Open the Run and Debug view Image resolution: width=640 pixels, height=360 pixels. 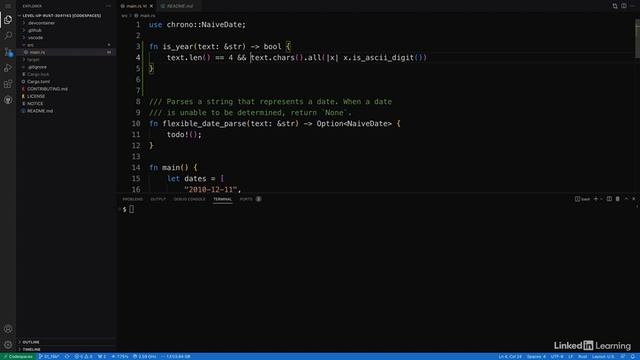8,68
